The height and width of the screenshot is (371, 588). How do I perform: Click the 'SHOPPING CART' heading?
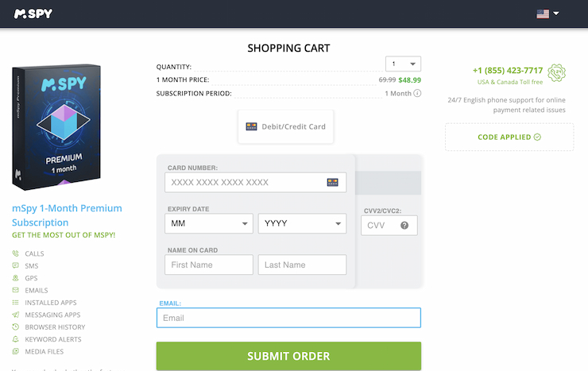tap(288, 48)
